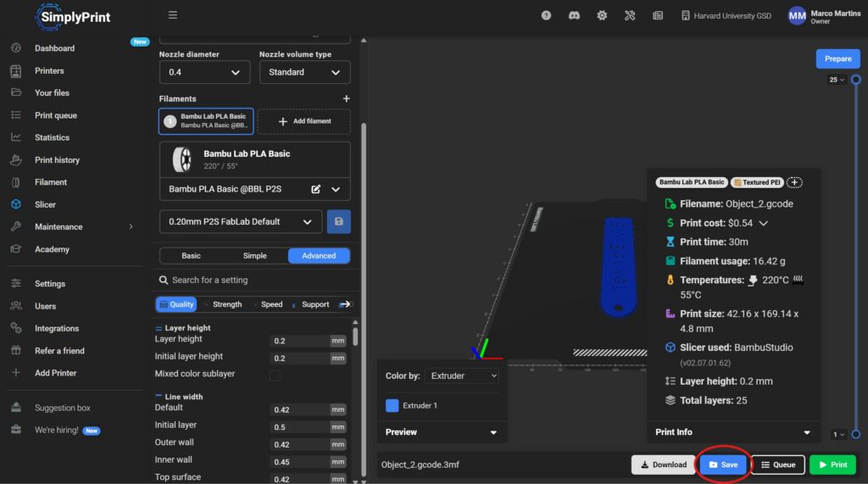Click the top handle of layer slider
868x484 pixels.
(x=856, y=79)
